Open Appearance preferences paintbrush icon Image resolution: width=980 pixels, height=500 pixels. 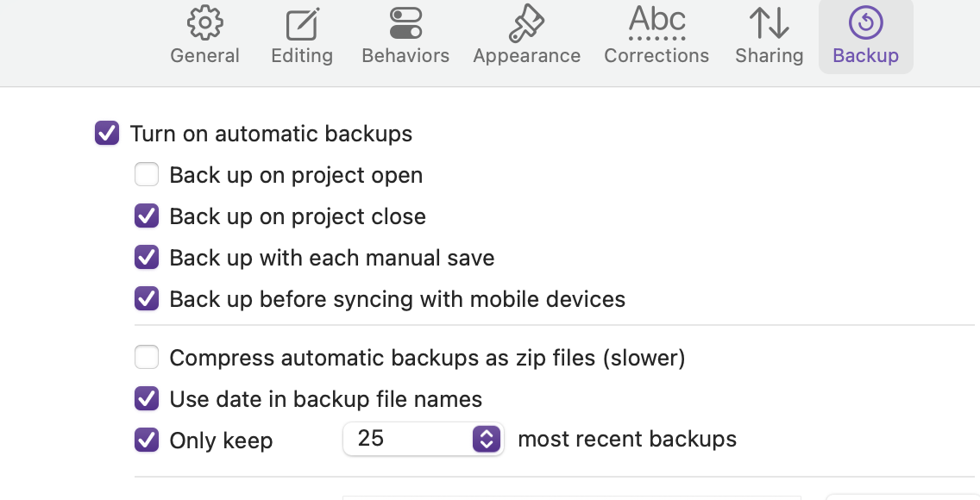(526, 23)
